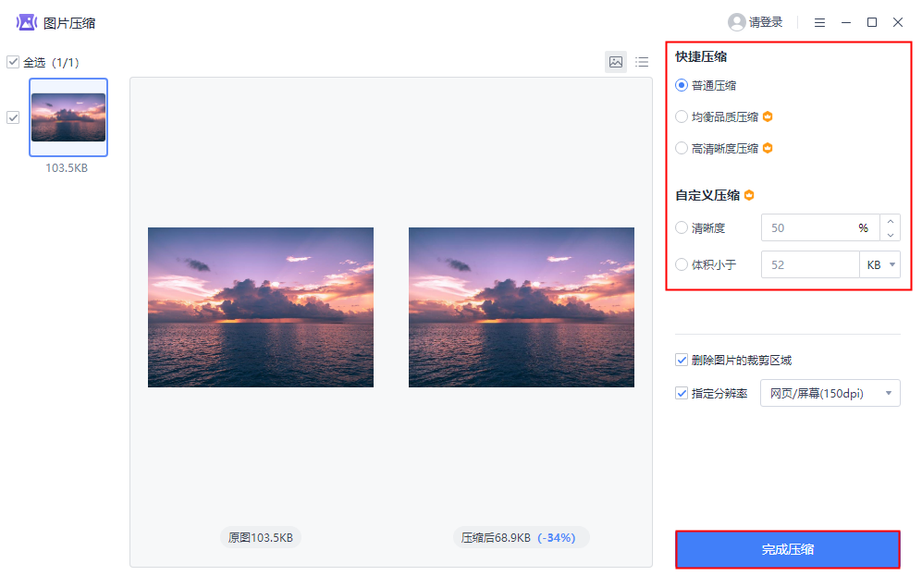Select 清晰度 custom radio option
Viewport: 922px width, 588px height.
click(x=682, y=227)
